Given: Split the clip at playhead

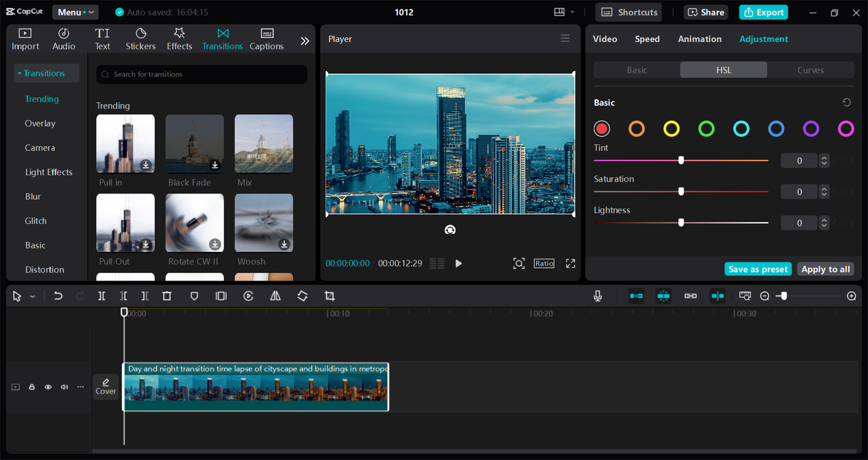Looking at the screenshot, I should pos(102,296).
